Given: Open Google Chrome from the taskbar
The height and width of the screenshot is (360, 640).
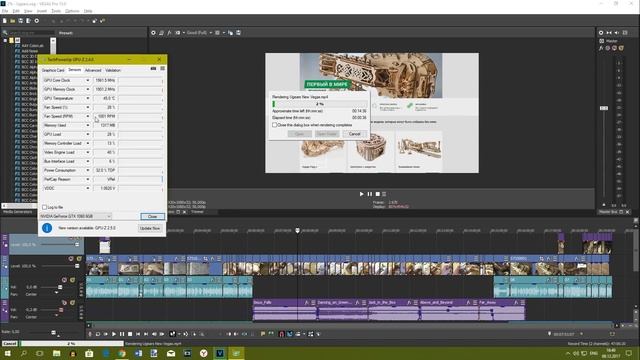Looking at the screenshot, I should click(122, 353).
